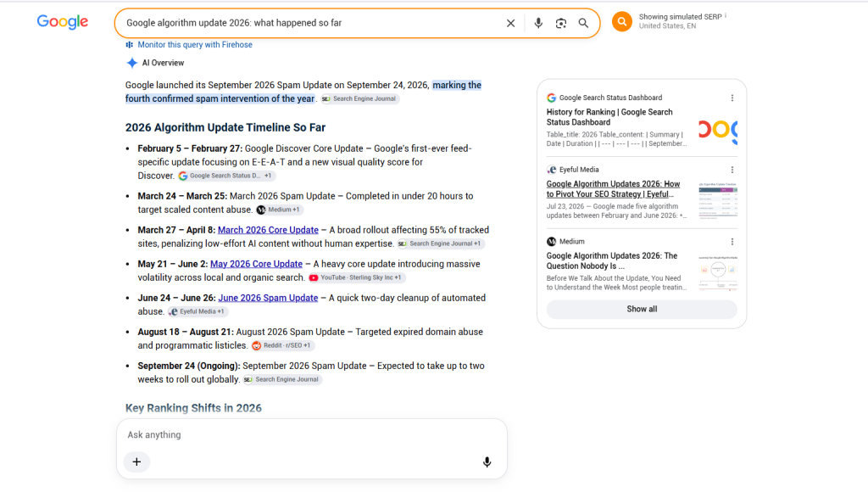Click the Google logo
This screenshot has height=498, width=868.
(63, 21)
